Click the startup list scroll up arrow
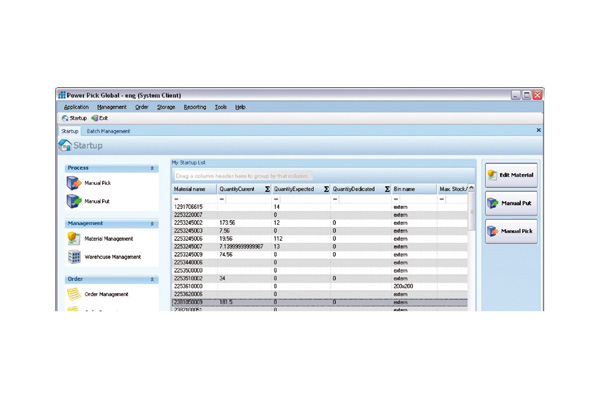This screenshot has width=600, height=400. 471,188
